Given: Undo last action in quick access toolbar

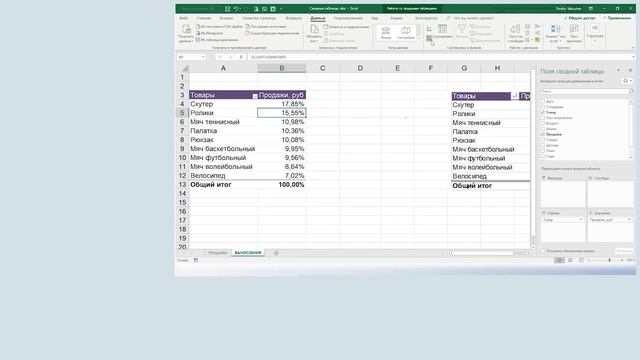Looking at the screenshot, I should [236, 9].
